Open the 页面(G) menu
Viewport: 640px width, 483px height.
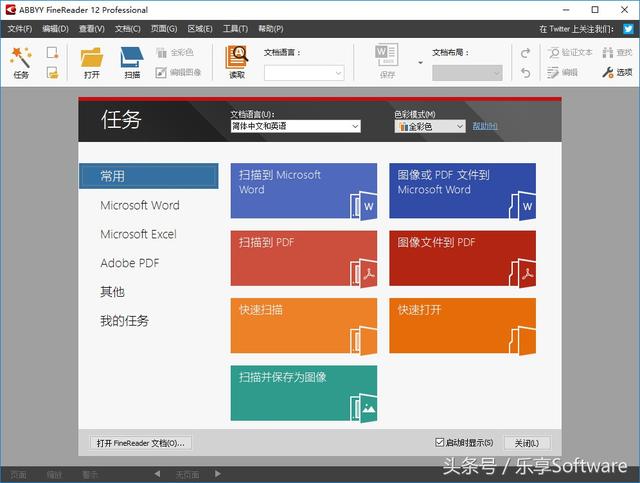164,29
